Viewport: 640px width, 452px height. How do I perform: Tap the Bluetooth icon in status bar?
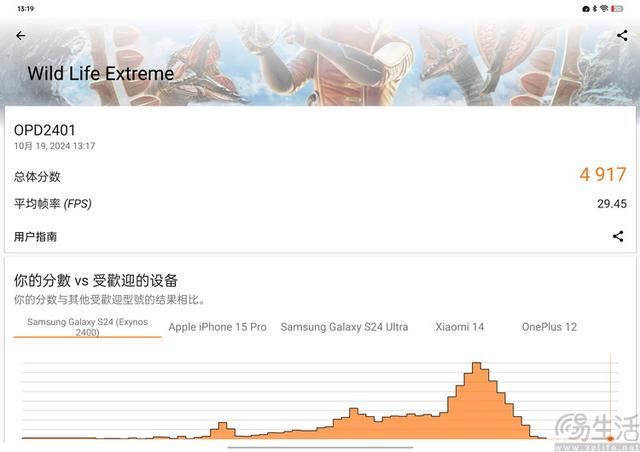[594, 8]
